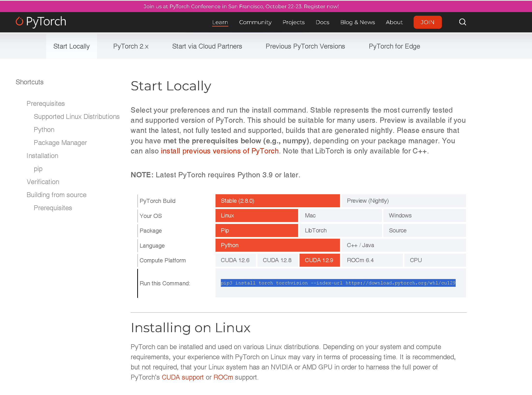
Task: Click the Package row label
Action: coord(151,231)
